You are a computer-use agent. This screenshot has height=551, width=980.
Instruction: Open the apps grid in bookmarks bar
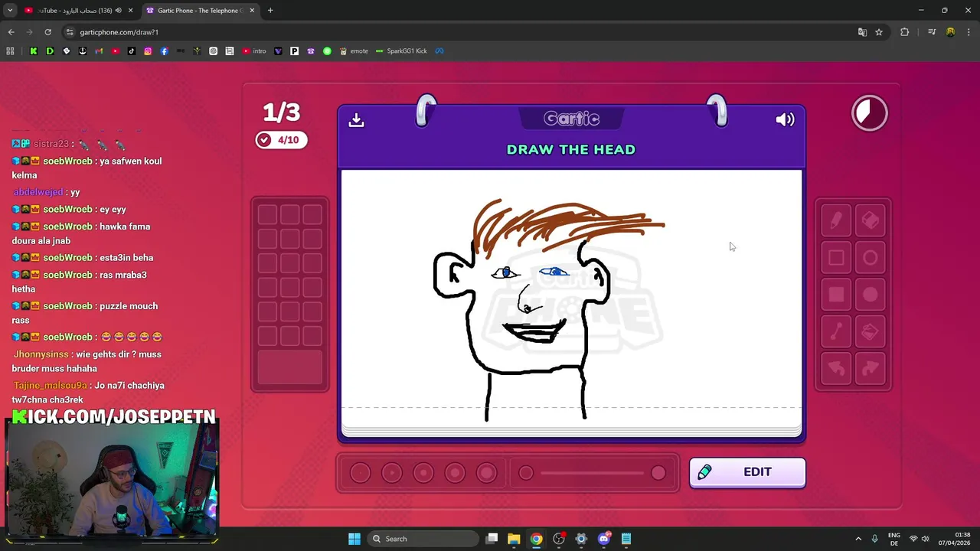[x=10, y=51]
